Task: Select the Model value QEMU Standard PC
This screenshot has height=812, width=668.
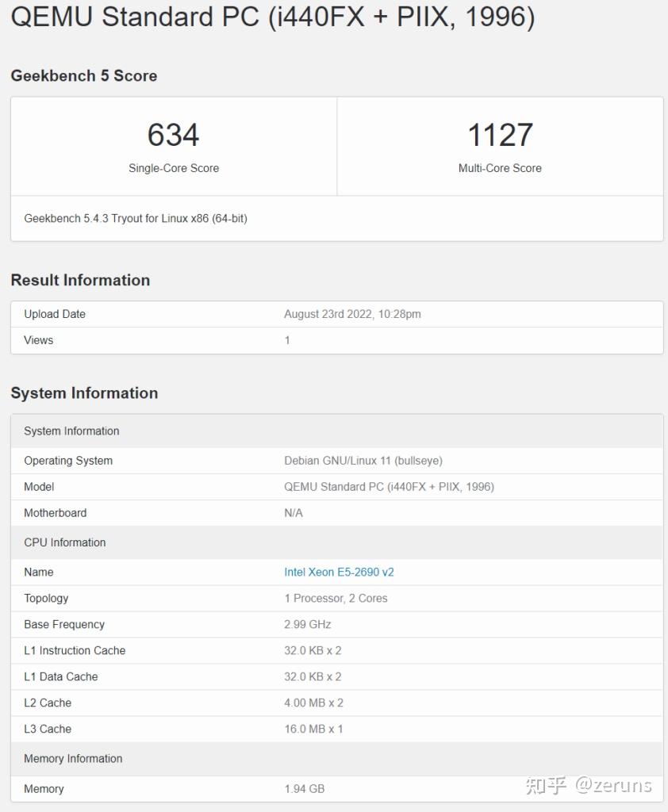Action: pos(390,486)
